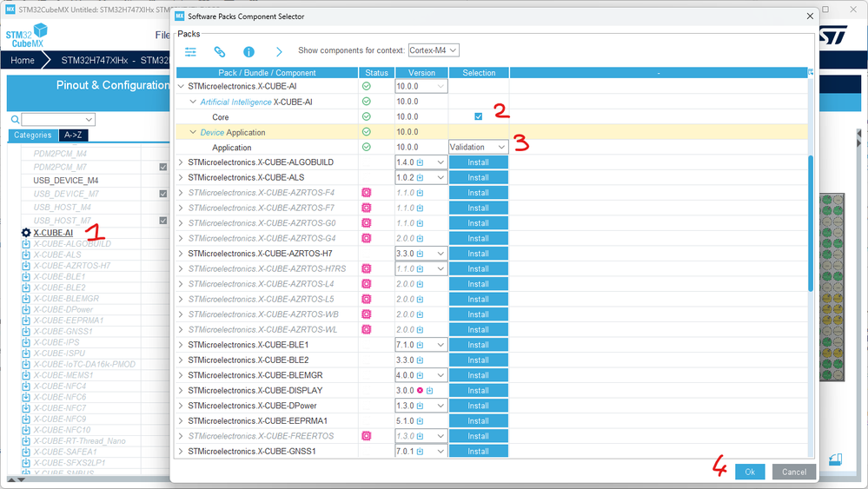Open the pack filter settings icon
The height and width of the screenshot is (489, 868).
(190, 52)
